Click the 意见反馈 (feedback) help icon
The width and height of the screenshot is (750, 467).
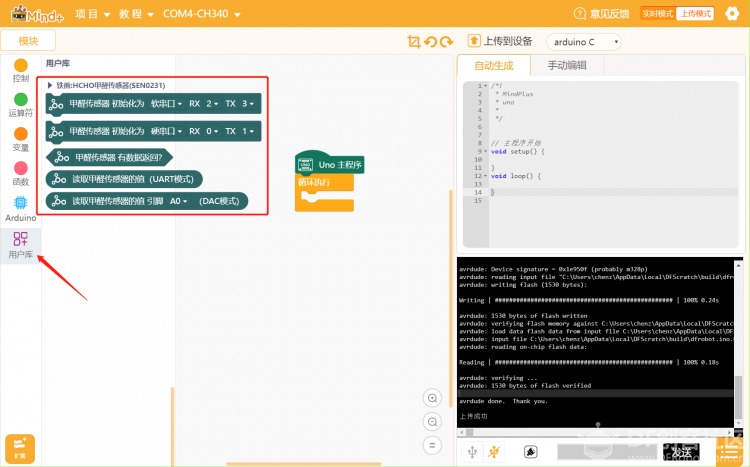579,13
